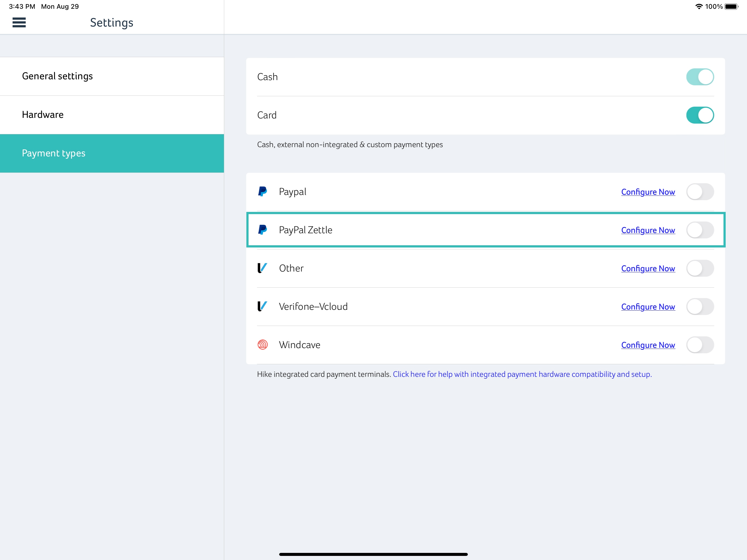Go to the Hardware settings section

pyautogui.click(x=112, y=115)
